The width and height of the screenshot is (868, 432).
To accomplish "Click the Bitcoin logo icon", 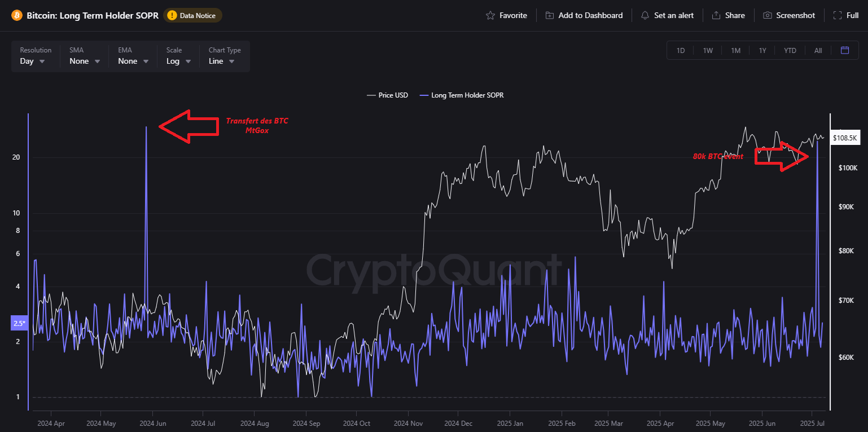I will (x=16, y=15).
